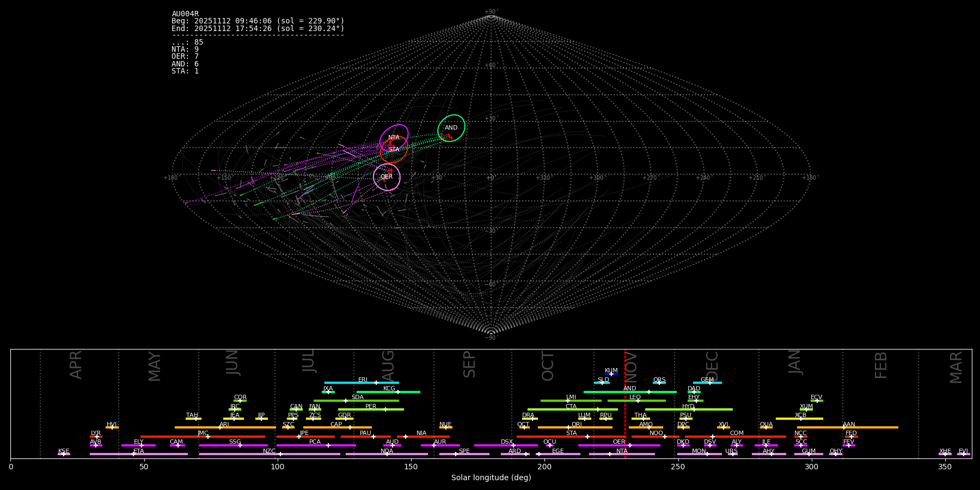The height and width of the screenshot is (490, 980).
Task: Select the pink ETA shower bar
Action: (x=138, y=454)
